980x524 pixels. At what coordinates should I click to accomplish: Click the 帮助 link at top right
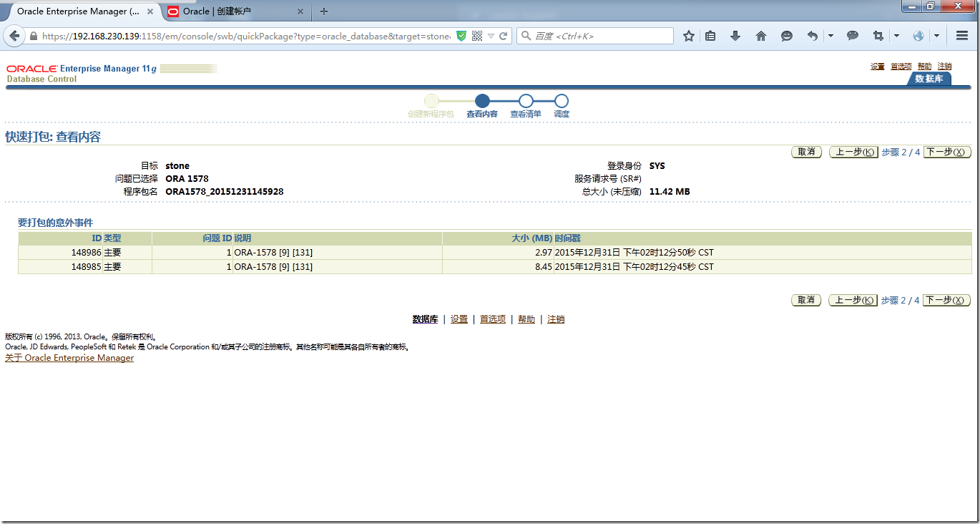(924, 67)
